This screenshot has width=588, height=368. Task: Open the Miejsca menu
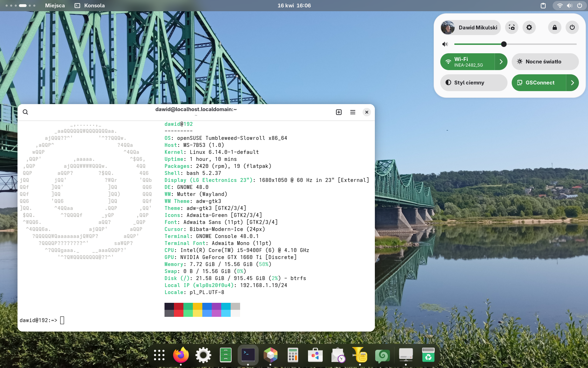55,6
